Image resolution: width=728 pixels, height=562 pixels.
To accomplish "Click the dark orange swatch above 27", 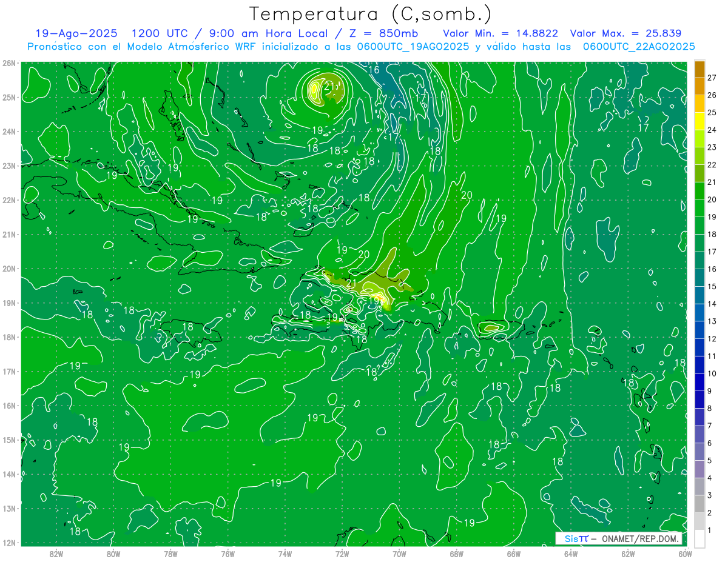I will point(699,69).
